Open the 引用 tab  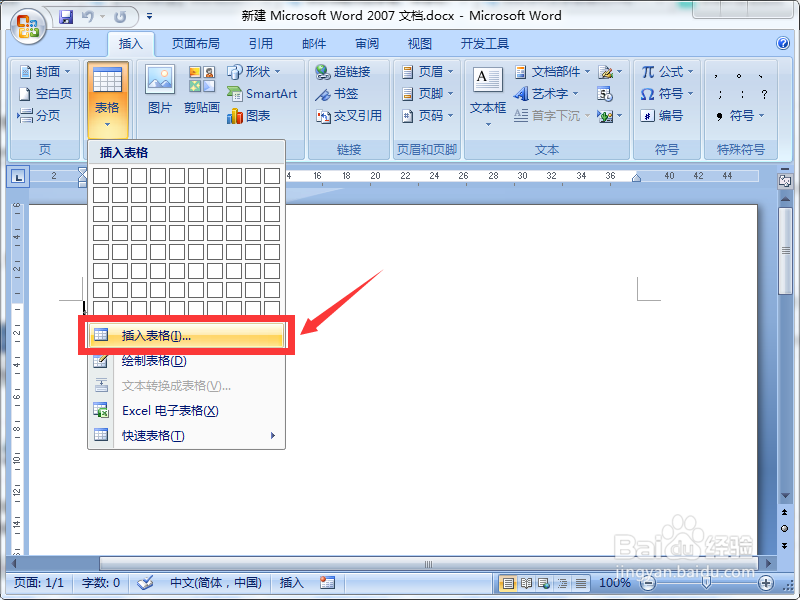pyautogui.click(x=261, y=44)
